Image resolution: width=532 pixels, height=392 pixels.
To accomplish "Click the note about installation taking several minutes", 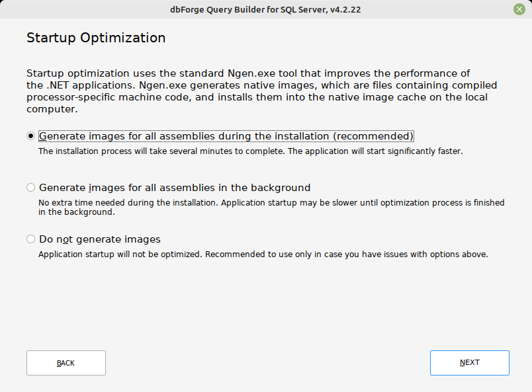I will (250, 151).
